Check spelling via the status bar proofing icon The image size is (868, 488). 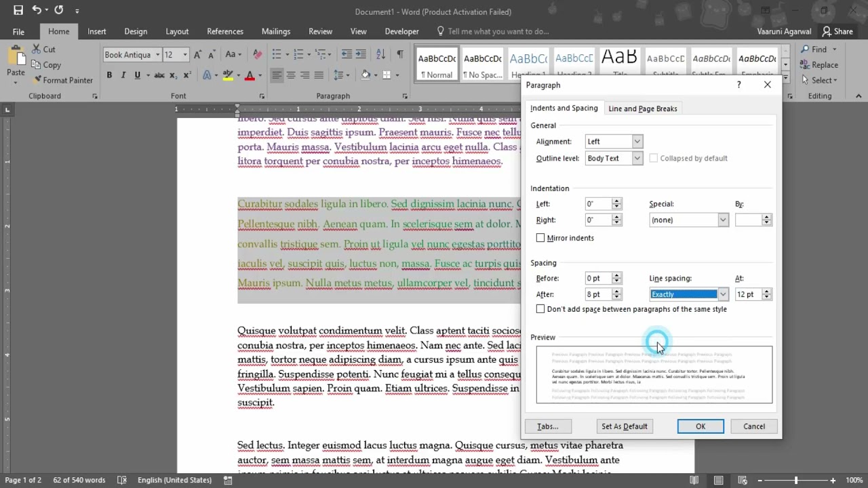[x=122, y=480]
